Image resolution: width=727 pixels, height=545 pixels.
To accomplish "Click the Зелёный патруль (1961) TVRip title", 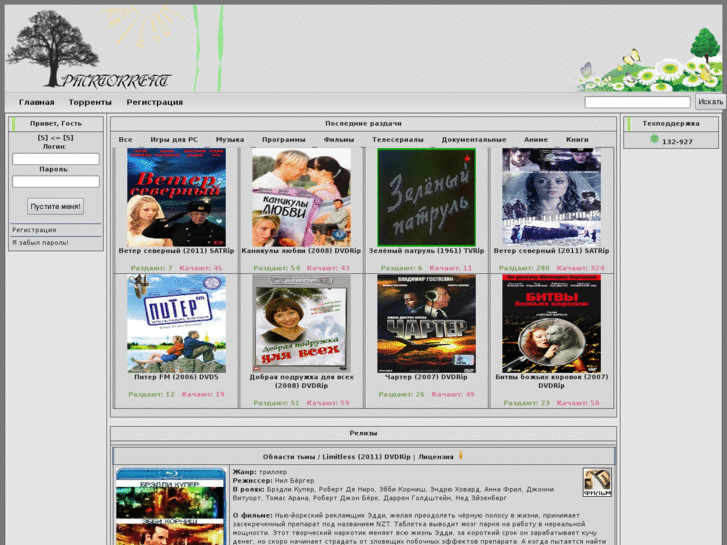I will coord(426,251).
